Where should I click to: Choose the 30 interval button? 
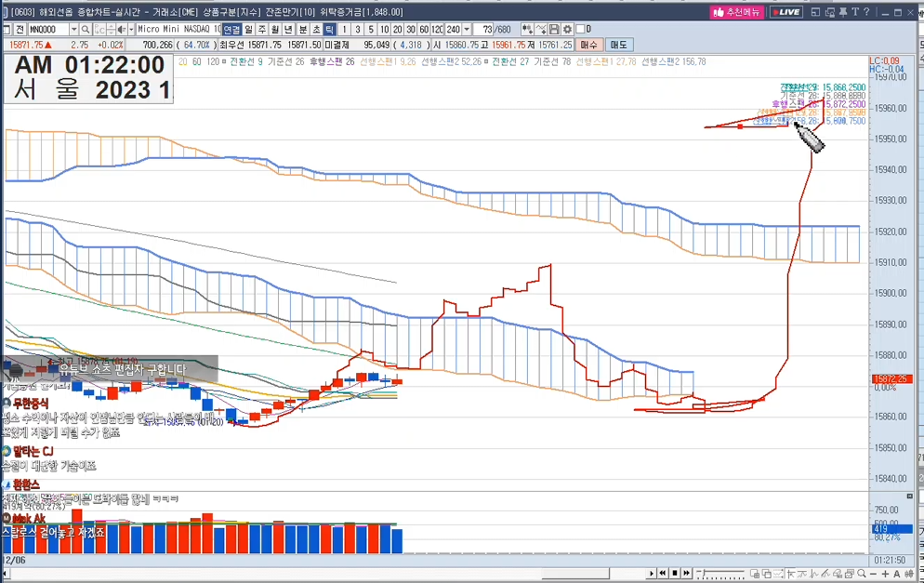pos(411,30)
